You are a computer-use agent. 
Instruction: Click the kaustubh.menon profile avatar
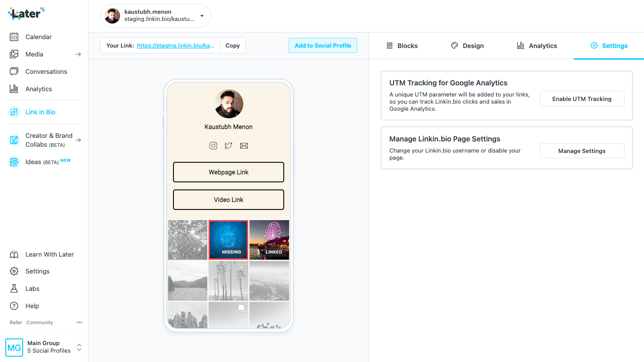(113, 16)
